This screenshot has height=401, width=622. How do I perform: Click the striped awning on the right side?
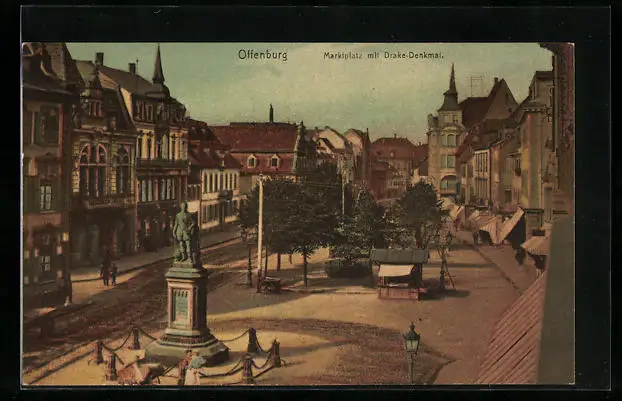pyautogui.click(x=510, y=226)
